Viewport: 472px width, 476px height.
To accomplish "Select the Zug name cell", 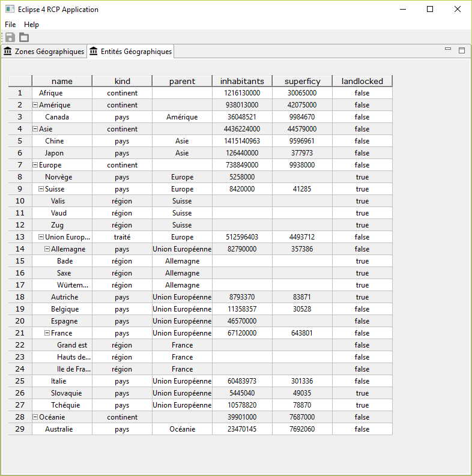I will pos(62,225).
